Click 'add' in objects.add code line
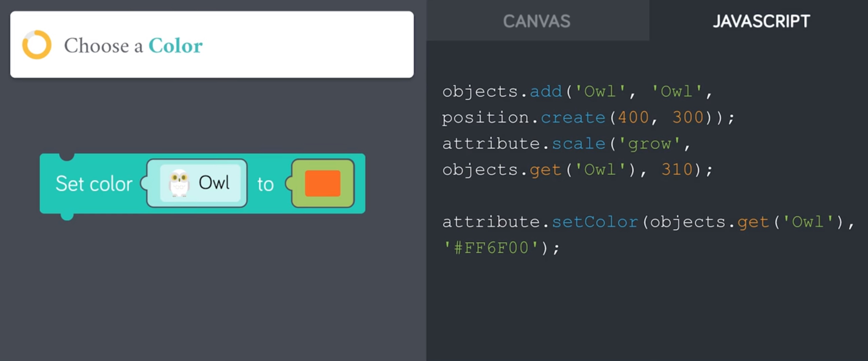868x361 pixels. point(546,92)
